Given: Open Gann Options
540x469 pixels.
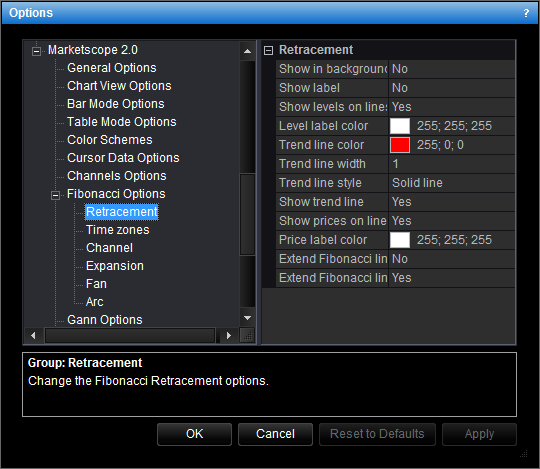Looking at the screenshot, I should (x=105, y=320).
